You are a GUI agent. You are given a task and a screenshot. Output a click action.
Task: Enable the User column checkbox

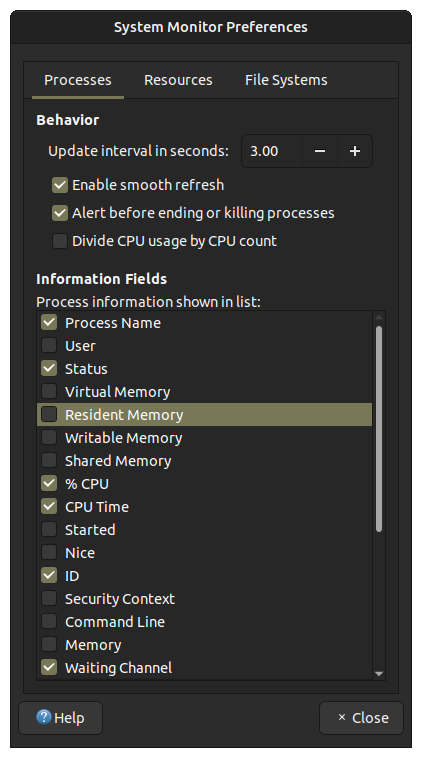click(x=49, y=346)
